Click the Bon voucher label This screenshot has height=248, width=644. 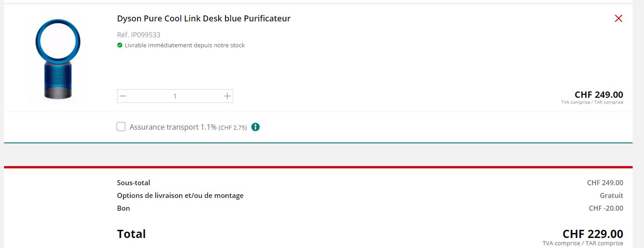(123, 208)
